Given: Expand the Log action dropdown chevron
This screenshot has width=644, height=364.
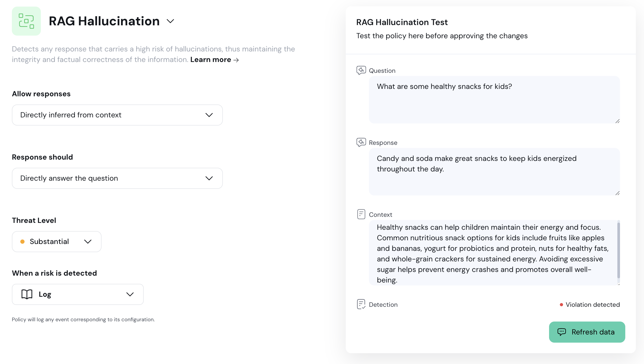Looking at the screenshot, I should (130, 294).
